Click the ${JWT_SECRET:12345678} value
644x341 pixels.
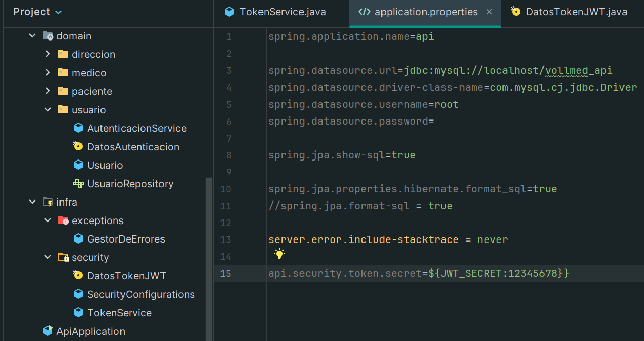(499, 273)
